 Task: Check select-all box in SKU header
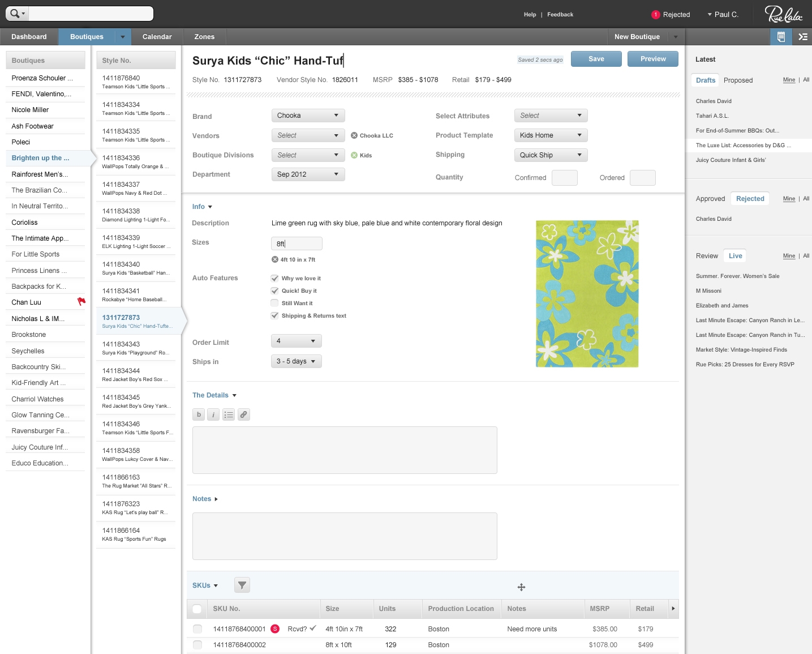click(x=197, y=609)
